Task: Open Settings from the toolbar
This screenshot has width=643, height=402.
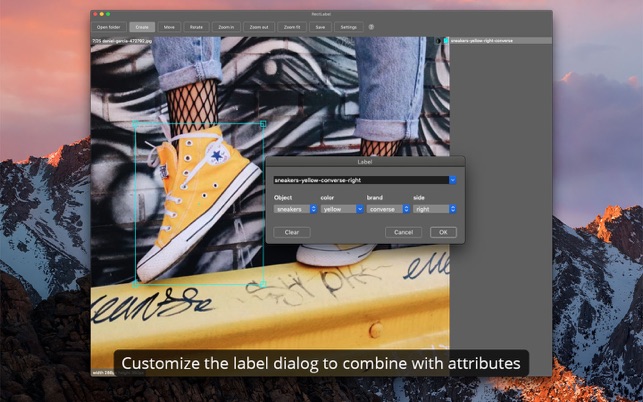Action: tap(348, 27)
